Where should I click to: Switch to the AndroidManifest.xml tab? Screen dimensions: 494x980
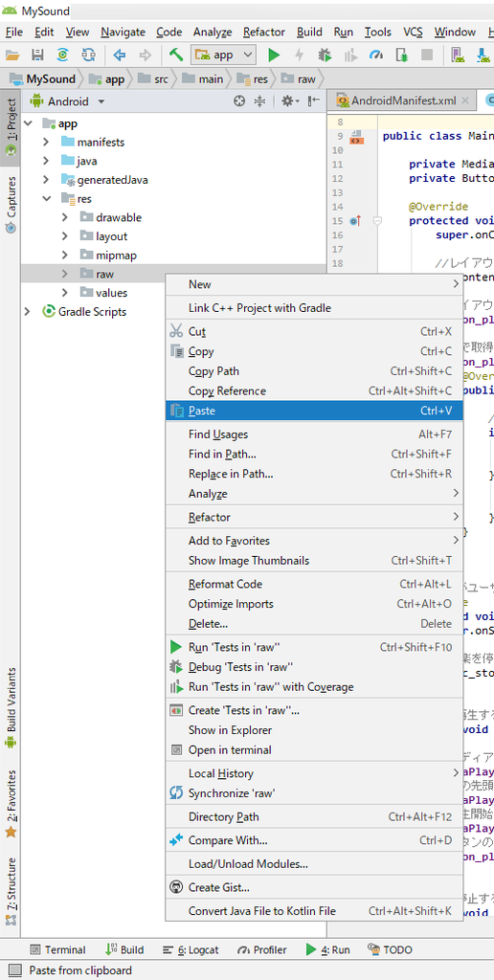[402, 100]
